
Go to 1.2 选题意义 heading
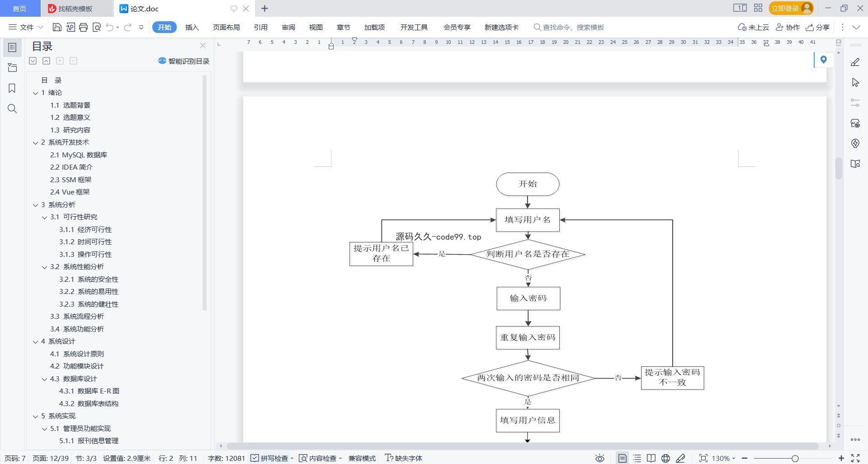pyautogui.click(x=70, y=118)
